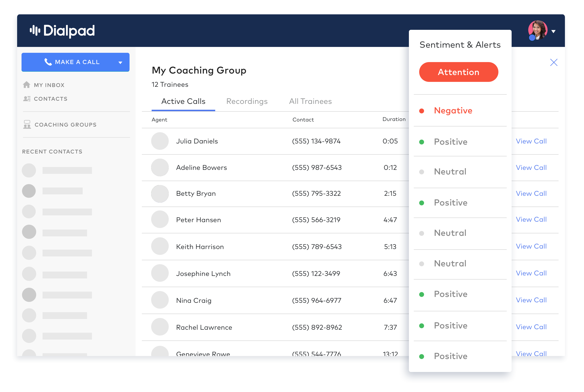View Call for Betty Bryan
Image resolution: width=584 pixels, height=392 pixels.
click(531, 194)
